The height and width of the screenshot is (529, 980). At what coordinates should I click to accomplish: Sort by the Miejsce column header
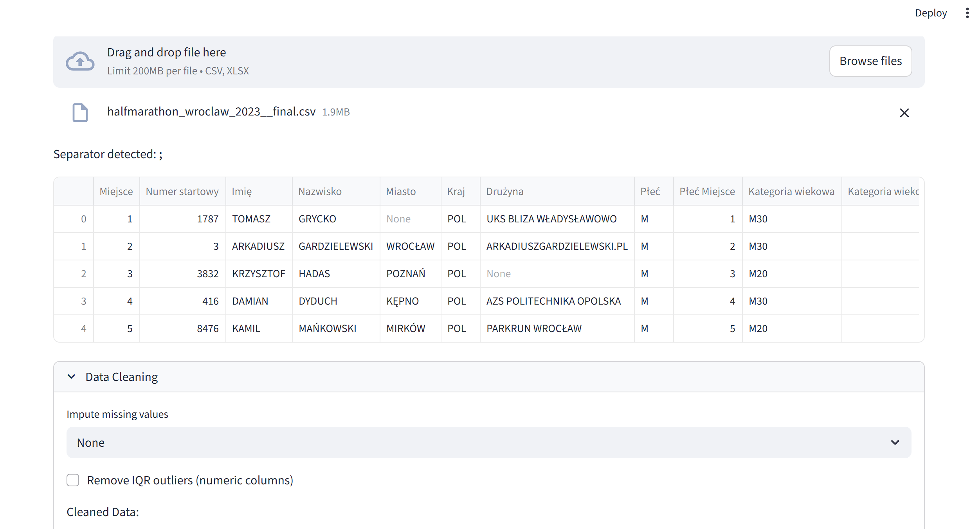[x=116, y=191]
